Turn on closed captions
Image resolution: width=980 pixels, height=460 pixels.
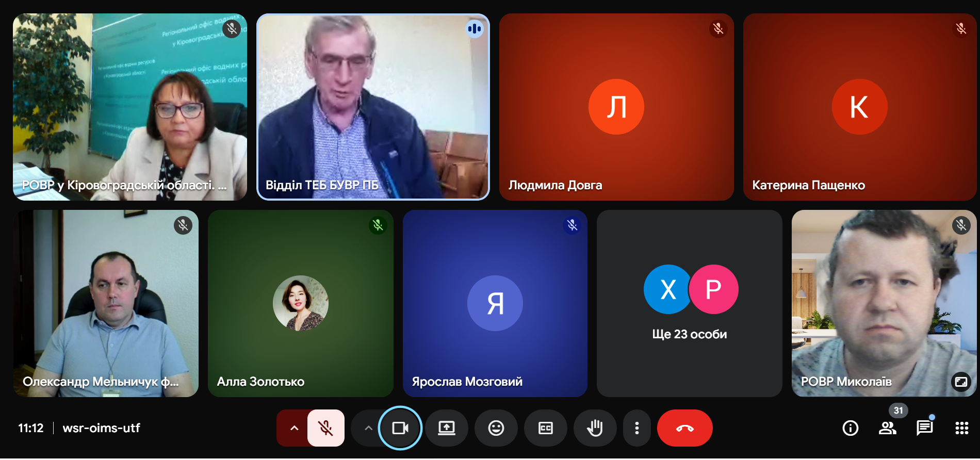(545, 428)
